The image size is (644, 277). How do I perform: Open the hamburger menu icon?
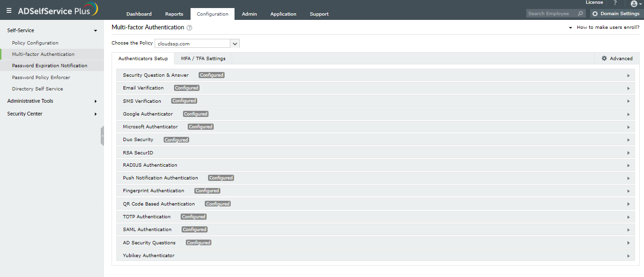(x=9, y=10)
